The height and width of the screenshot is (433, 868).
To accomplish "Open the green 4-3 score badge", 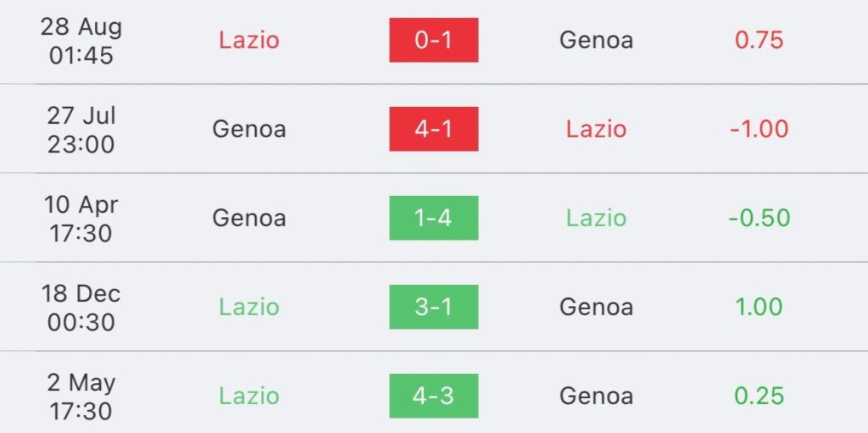I will [433, 396].
